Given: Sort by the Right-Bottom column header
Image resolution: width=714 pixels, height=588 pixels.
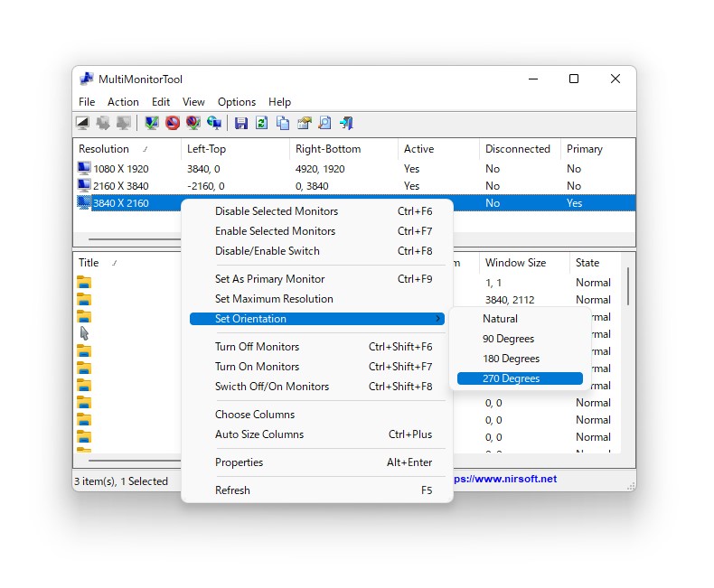Looking at the screenshot, I should [343, 149].
